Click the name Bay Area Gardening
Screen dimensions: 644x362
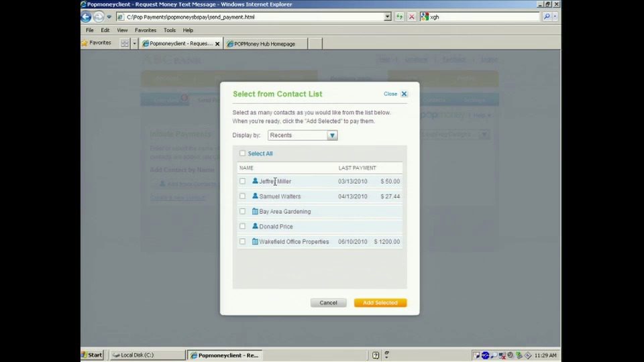pyautogui.click(x=285, y=212)
